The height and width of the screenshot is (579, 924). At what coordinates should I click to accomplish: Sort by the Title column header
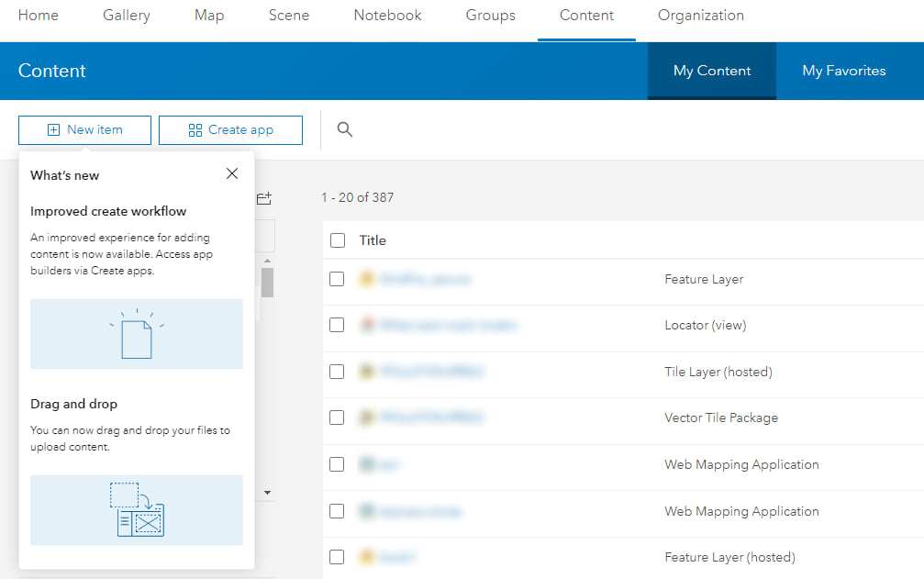pyautogui.click(x=373, y=240)
